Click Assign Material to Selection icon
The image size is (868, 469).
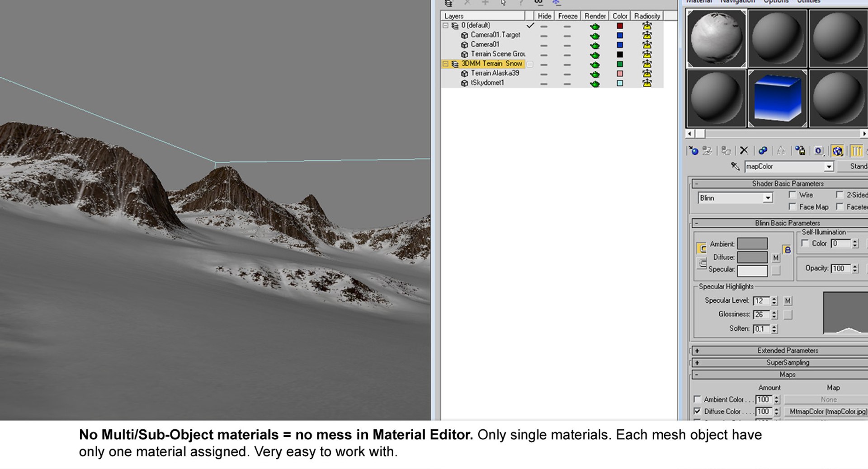coord(726,151)
